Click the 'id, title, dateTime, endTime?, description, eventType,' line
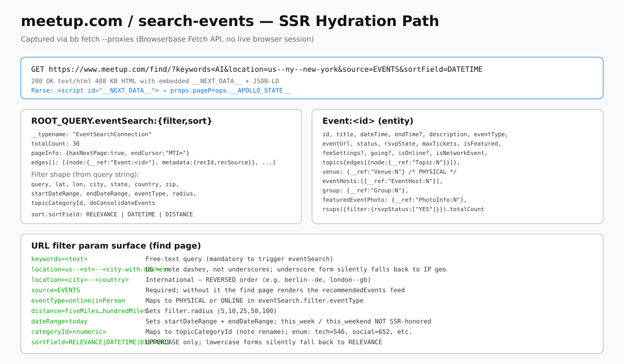The width and height of the screenshot is (624, 364). tap(415, 134)
